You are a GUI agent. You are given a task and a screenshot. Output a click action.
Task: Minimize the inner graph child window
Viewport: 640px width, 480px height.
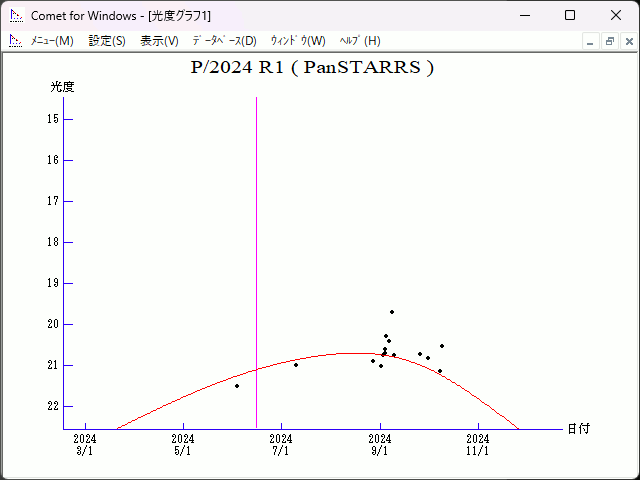591,41
